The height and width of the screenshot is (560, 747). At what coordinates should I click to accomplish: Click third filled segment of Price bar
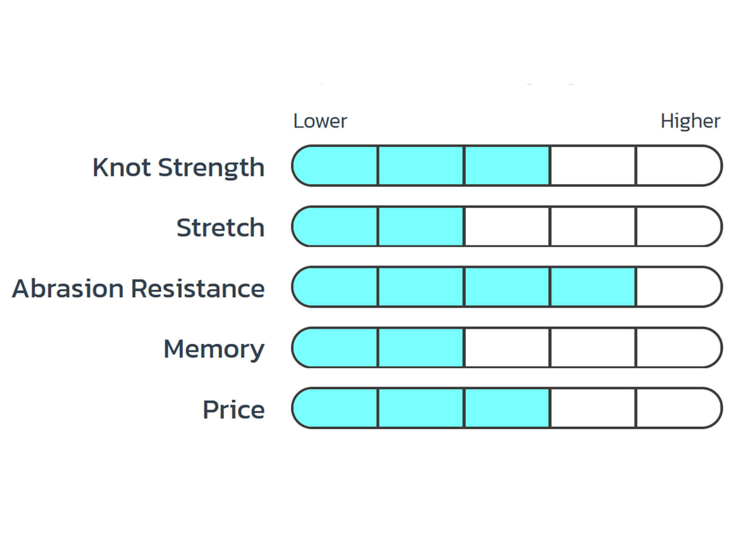pos(507,408)
